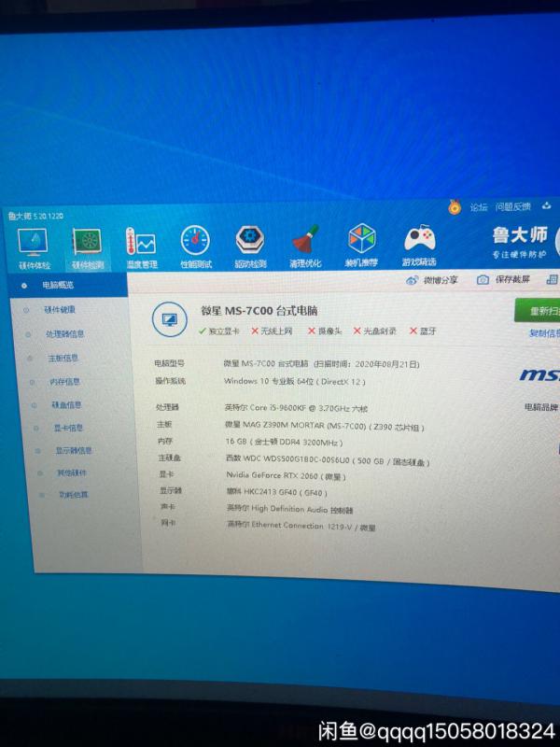The image size is (560, 747).
Task: Launch 性能测试 performance test
Action: click(x=196, y=247)
